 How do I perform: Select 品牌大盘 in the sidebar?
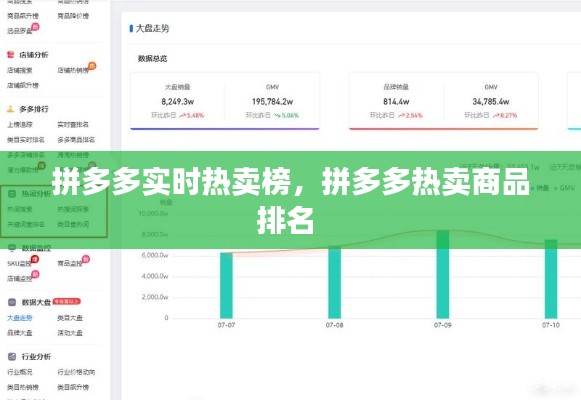click(x=20, y=333)
